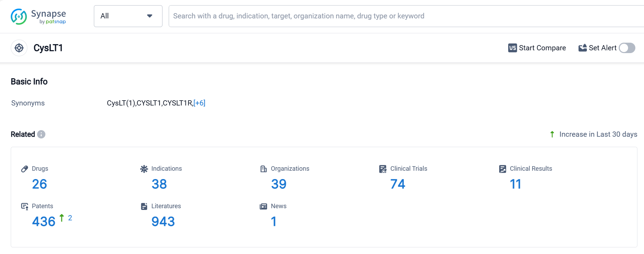Click the Clinical Results chart icon
Image resolution: width=644 pixels, height=254 pixels.
[x=503, y=169]
